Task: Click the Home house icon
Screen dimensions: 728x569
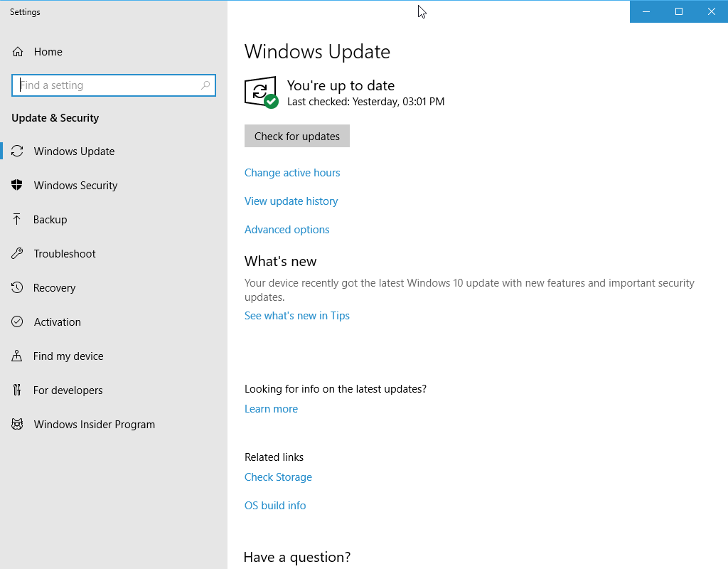Action: pos(18,51)
